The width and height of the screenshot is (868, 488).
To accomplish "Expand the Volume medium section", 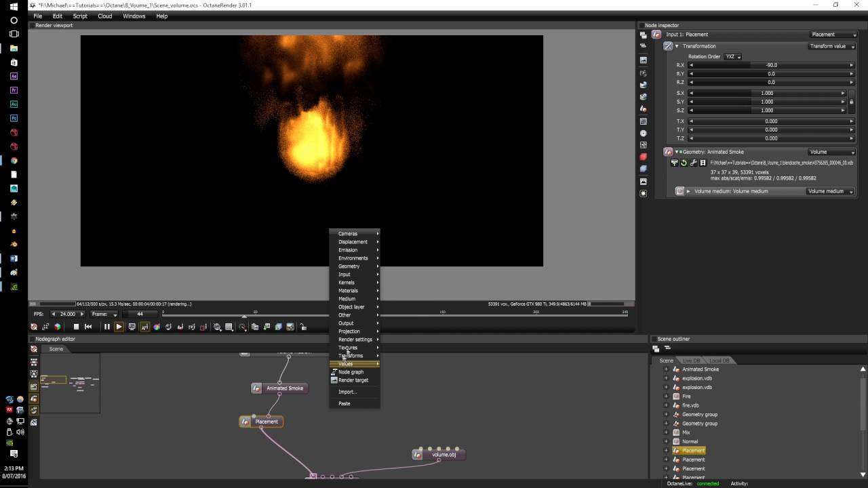I will (x=688, y=191).
